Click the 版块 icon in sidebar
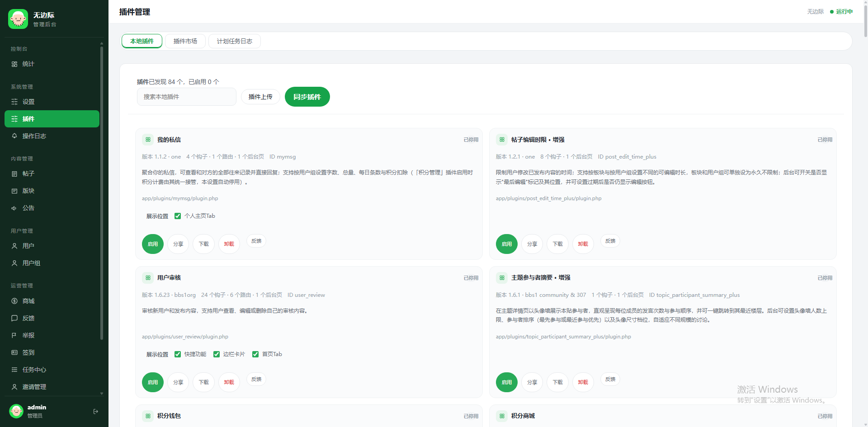The height and width of the screenshot is (427, 868). pyautogui.click(x=14, y=191)
